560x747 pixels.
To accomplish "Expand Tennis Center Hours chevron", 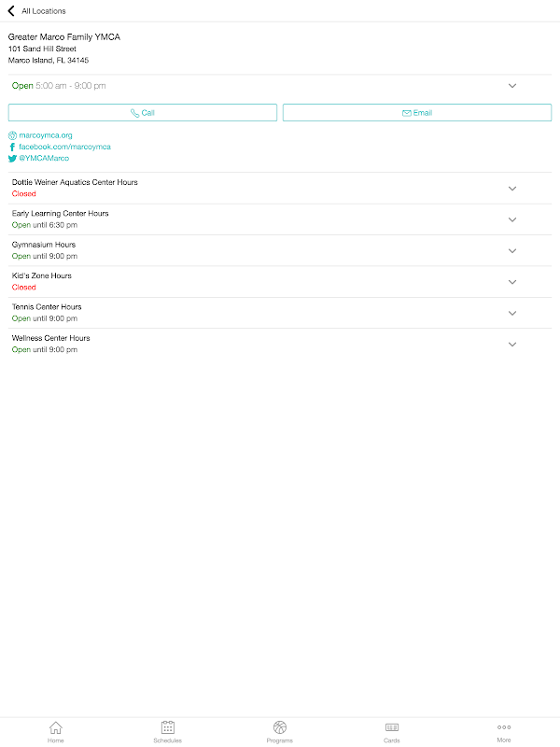I will pyautogui.click(x=512, y=314).
